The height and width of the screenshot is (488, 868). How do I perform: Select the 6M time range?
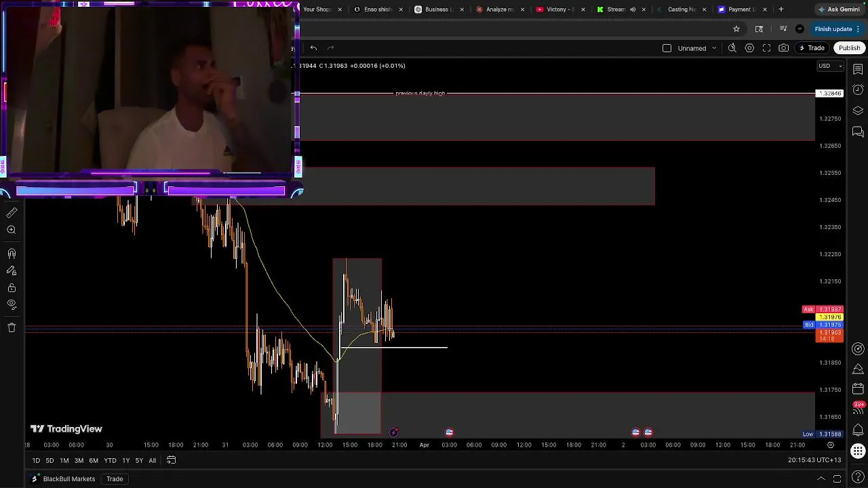click(94, 461)
